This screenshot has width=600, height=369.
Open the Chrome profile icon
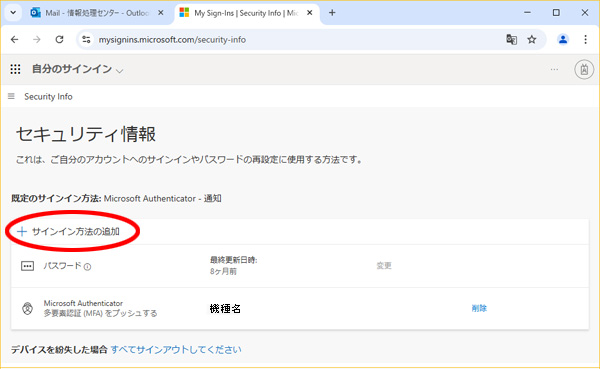(x=563, y=39)
